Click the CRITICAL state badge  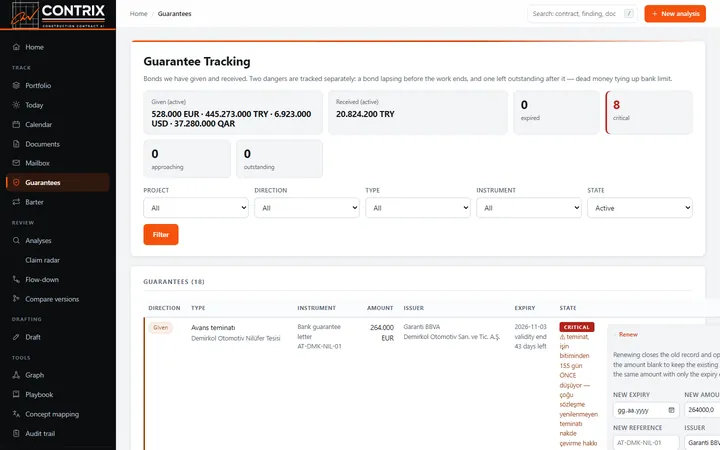pos(577,327)
